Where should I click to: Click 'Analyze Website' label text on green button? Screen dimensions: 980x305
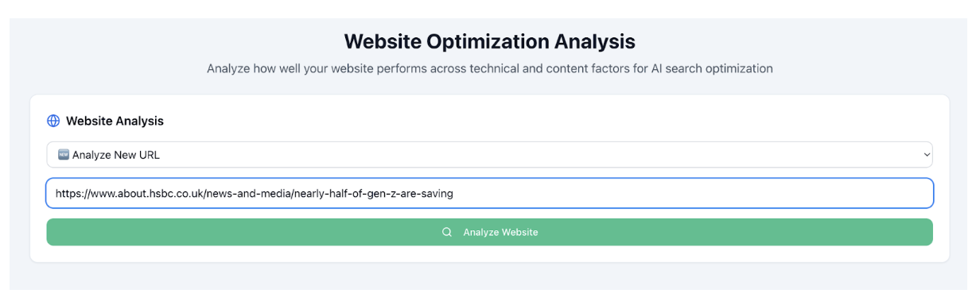[500, 232]
